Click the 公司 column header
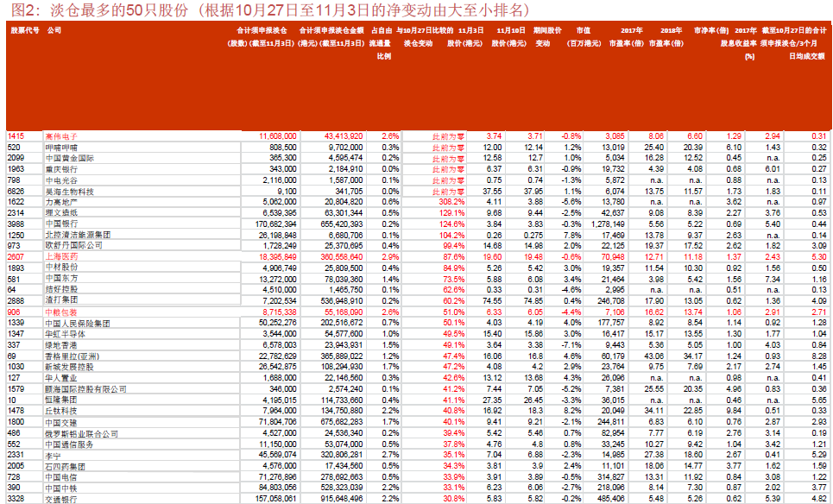The height and width of the screenshot is (504, 833). point(54,30)
